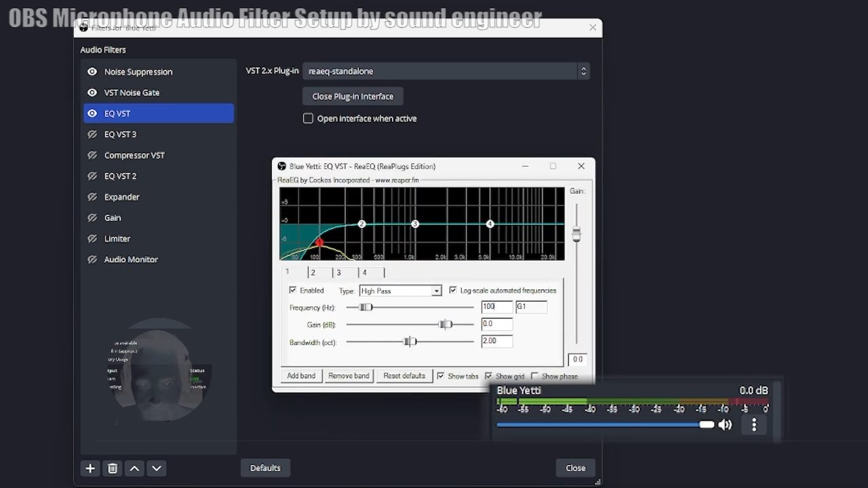Viewport: 868px width, 488px height.
Task: Click the Bandwidth value field 2.00
Action: [496, 342]
